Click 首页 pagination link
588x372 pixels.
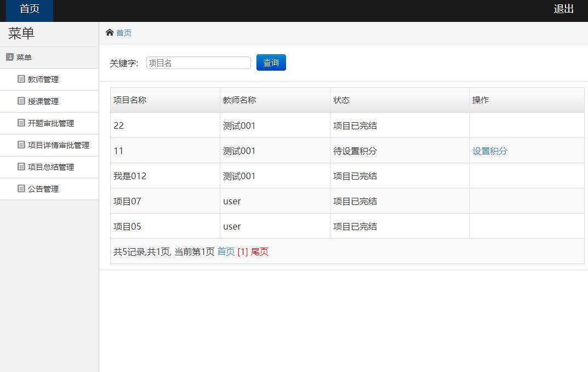(x=226, y=251)
